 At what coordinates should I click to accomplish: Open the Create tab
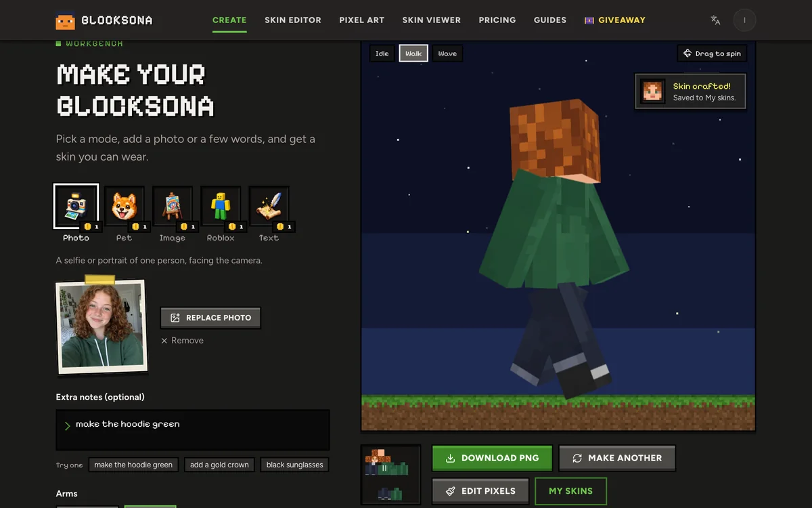(229, 20)
